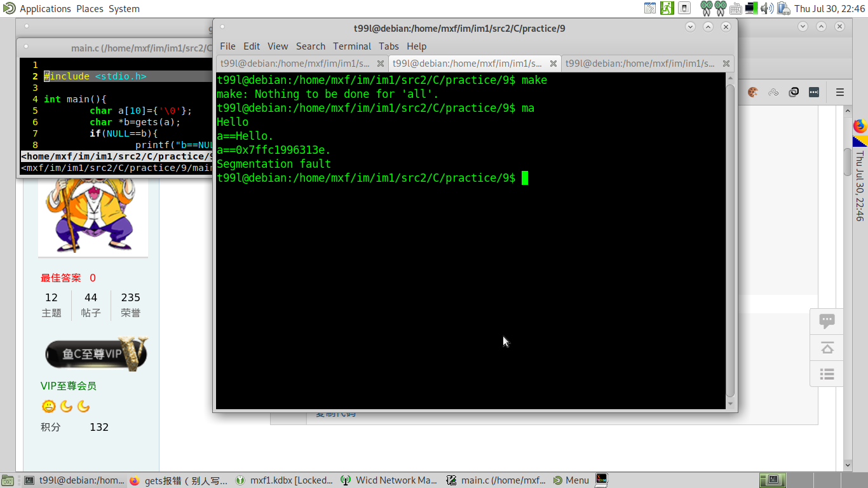
Task: Click the second scissors clipboard icon
Action: 721,8
